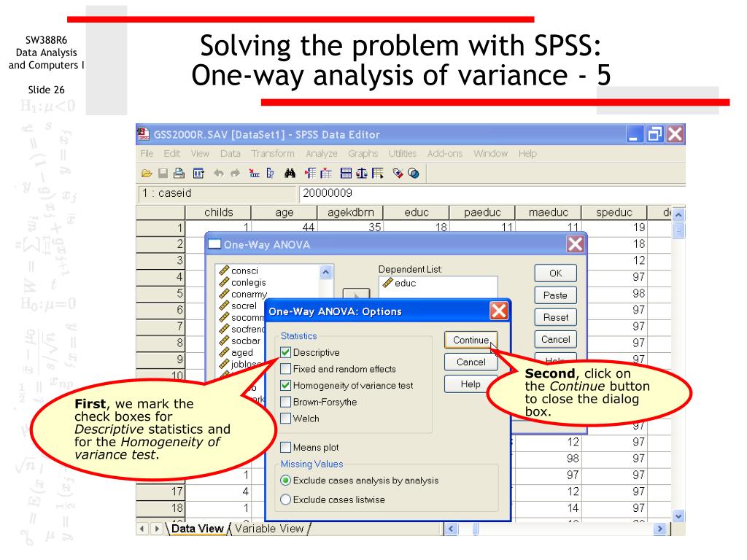Click Cancel in One-Way ANOVA dialog
This screenshot has width=747, height=560.
coord(555,339)
